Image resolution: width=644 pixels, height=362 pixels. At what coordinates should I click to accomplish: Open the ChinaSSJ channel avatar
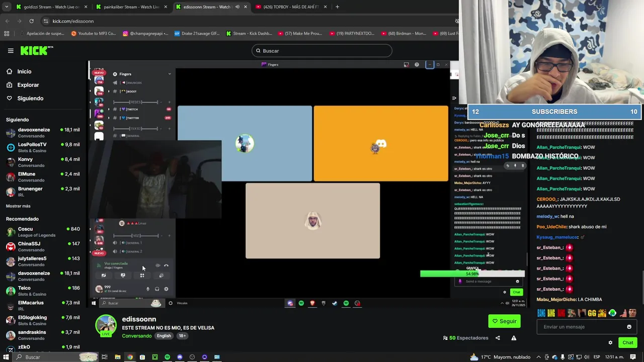pos(11,246)
